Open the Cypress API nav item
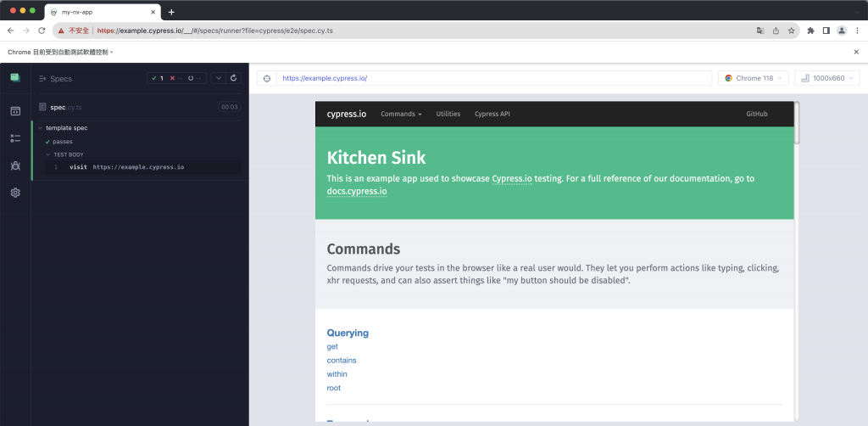Image resolution: width=868 pixels, height=426 pixels. [x=492, y=114]
